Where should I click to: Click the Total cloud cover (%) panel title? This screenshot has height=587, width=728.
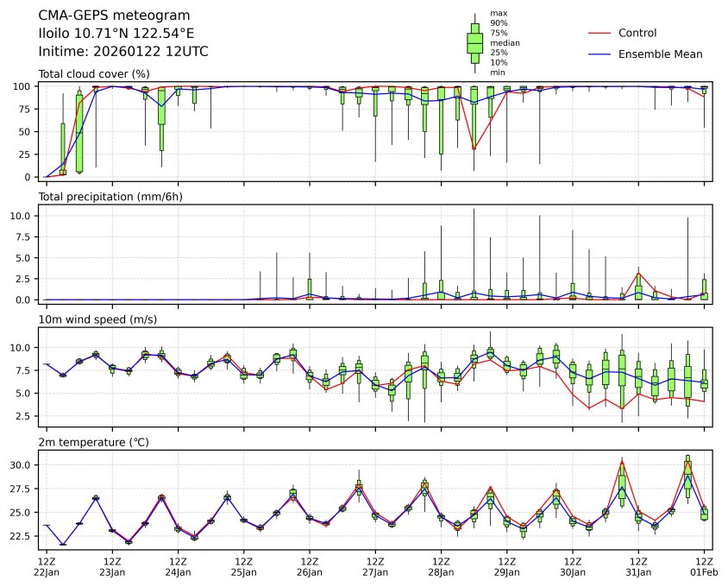point(94,73)
